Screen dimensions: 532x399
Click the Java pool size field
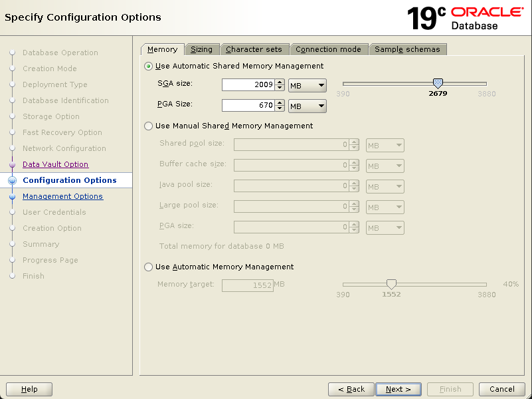[x=292, y=186]
